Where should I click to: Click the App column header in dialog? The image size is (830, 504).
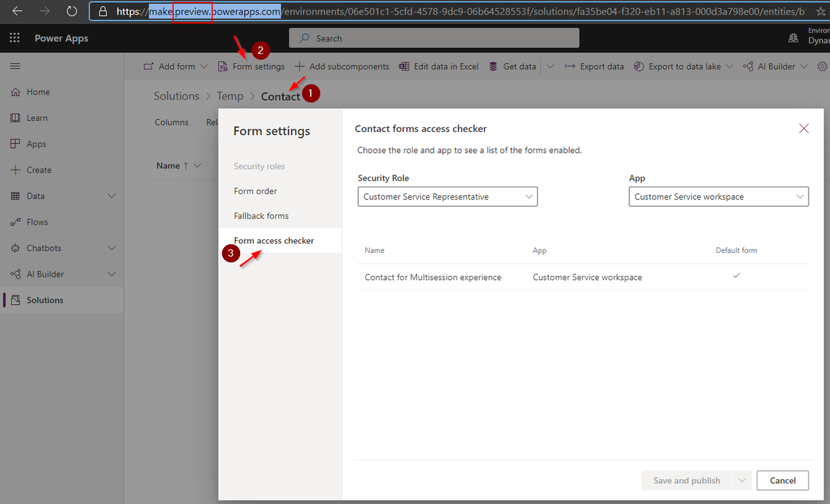539,250
